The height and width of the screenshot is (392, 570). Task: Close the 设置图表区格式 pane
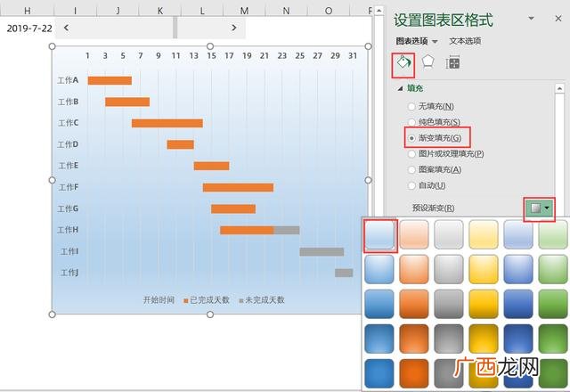point(558,18)
